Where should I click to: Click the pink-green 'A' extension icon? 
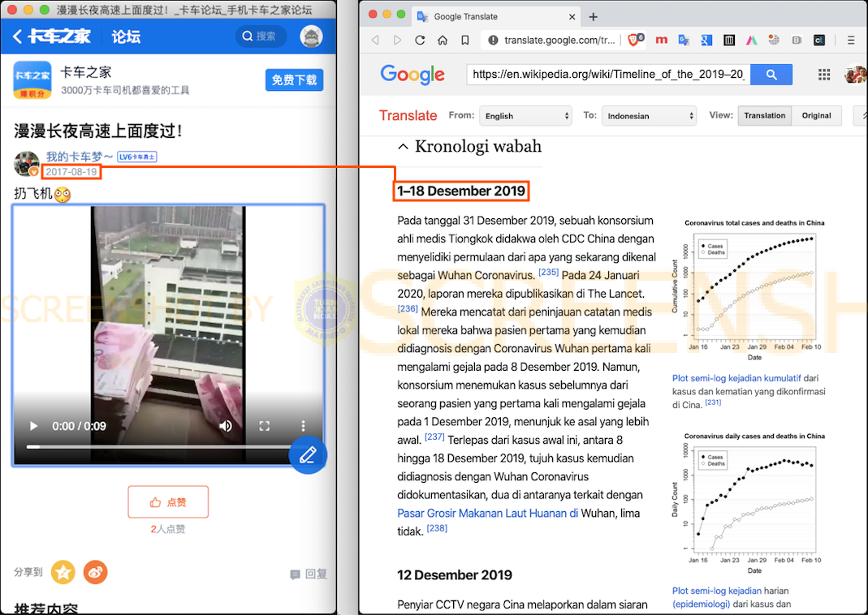[x=751, y=40]
